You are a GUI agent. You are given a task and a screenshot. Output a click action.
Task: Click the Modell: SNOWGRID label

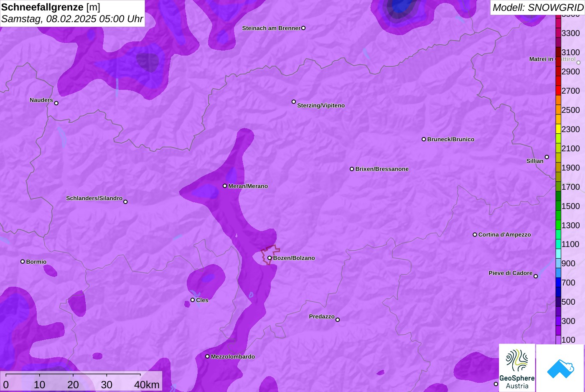(x=538, y=8)
